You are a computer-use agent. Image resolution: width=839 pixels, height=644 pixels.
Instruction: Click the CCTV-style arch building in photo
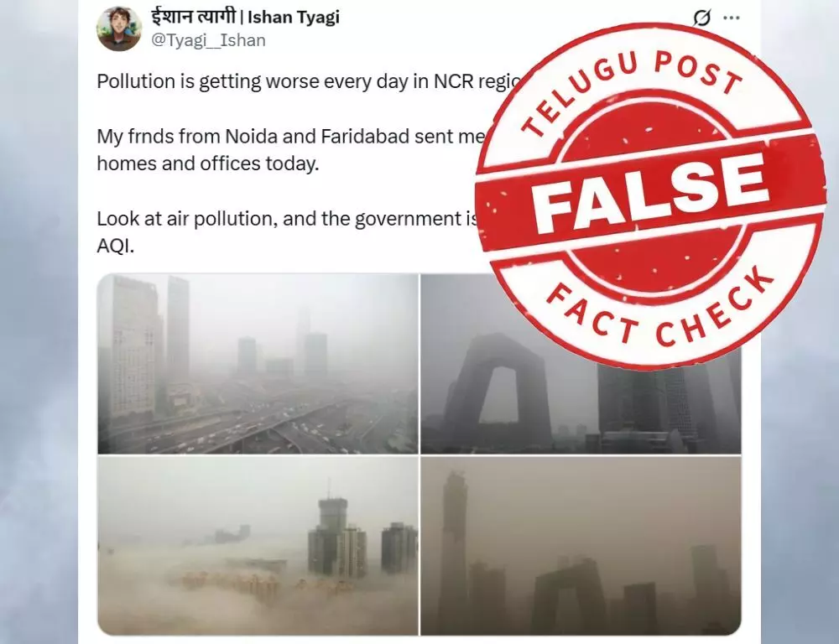[498, 387]
